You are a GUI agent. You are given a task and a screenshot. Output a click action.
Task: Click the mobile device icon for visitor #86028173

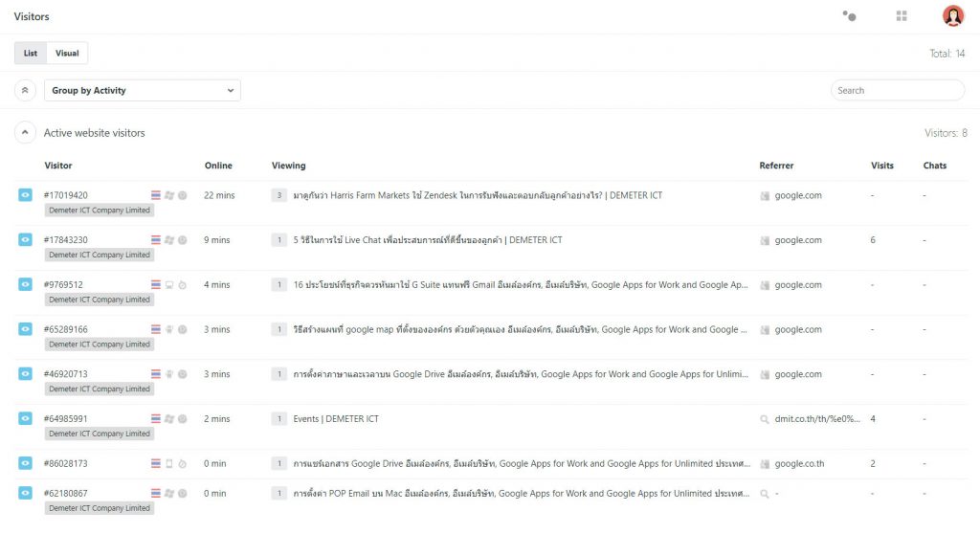tap(168, 463)
